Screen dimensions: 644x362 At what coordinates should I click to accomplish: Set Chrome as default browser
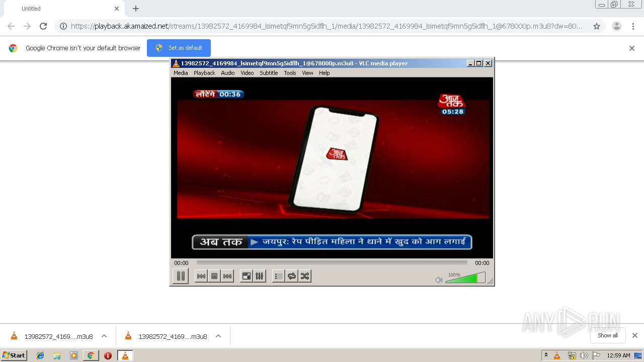coord(179,48)
